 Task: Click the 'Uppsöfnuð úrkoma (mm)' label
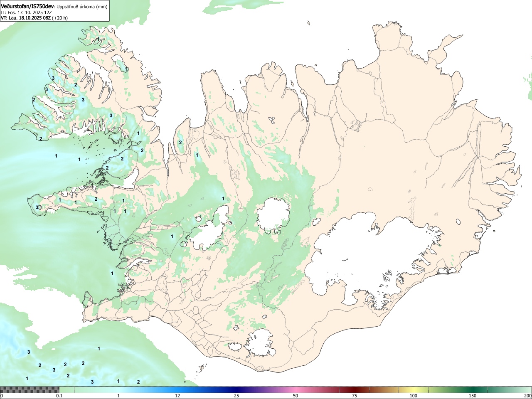(x=82, y=6)
